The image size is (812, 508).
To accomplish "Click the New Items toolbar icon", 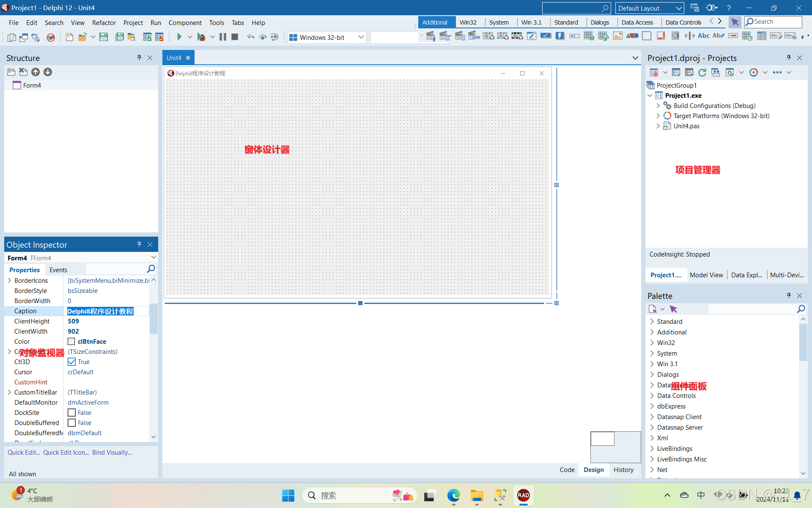I will (x=69, y=37).
